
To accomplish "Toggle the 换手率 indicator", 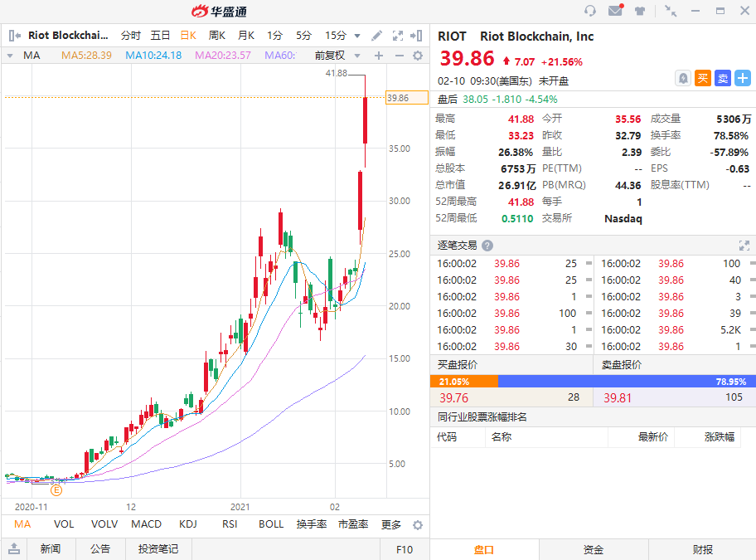I will [312, 524].
